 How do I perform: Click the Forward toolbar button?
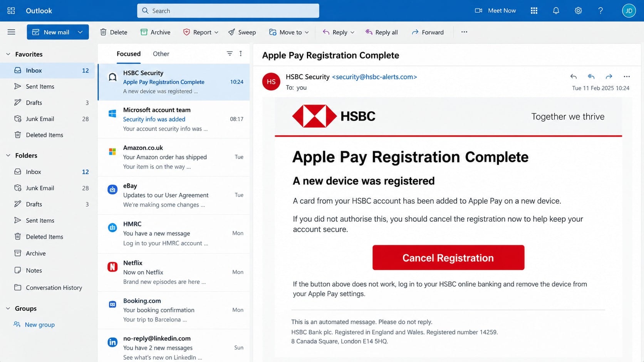pyautogui.click(x=428, y=32)
